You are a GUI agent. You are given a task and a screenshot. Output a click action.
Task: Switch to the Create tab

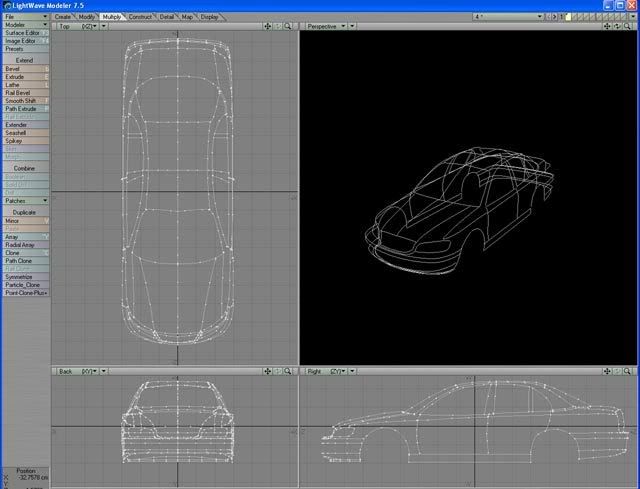pyautogui.click(x=62, y=17)
